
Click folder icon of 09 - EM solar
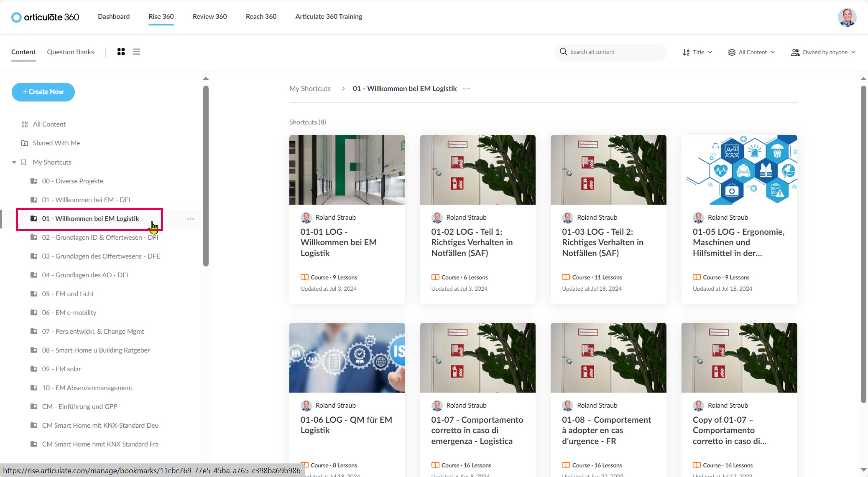[x=34, y=369]
